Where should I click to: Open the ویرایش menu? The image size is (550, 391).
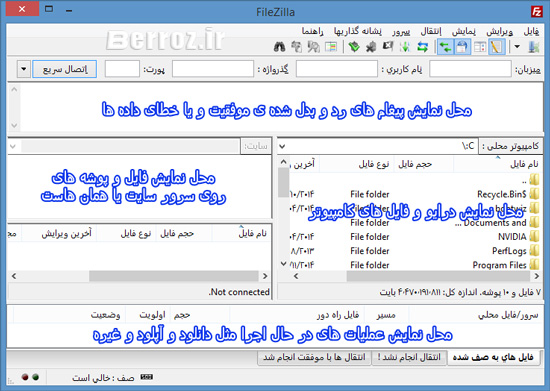click(x=499, y=32)
